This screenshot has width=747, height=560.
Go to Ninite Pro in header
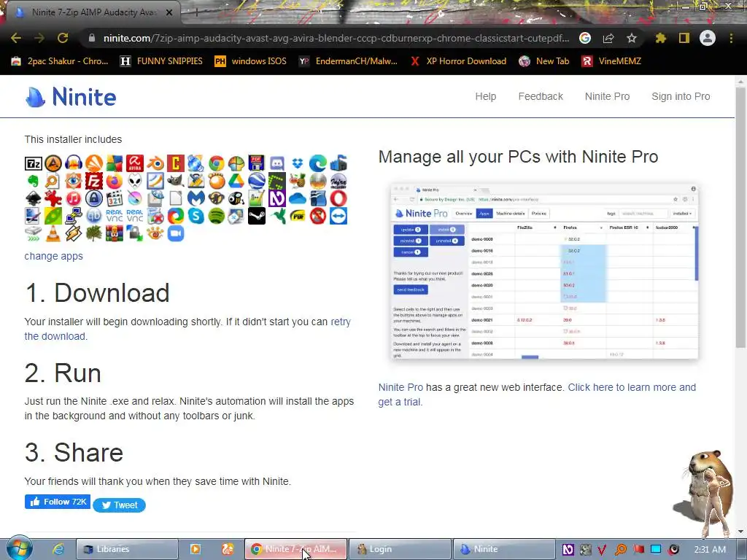607,96
